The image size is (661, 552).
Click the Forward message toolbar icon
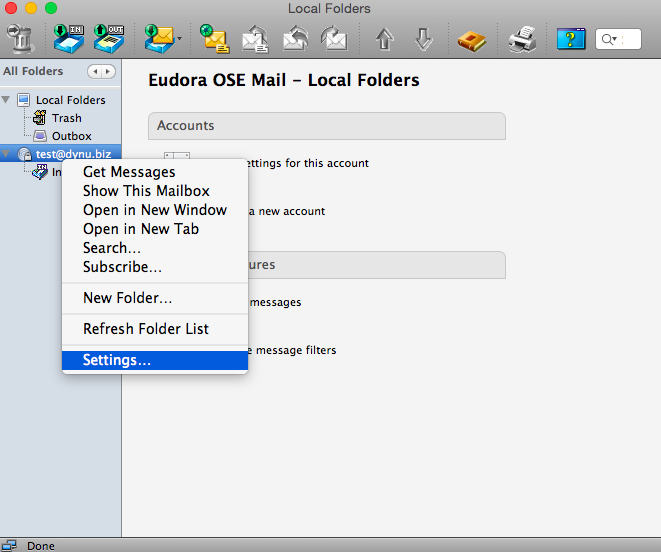(x=334, y=39)
